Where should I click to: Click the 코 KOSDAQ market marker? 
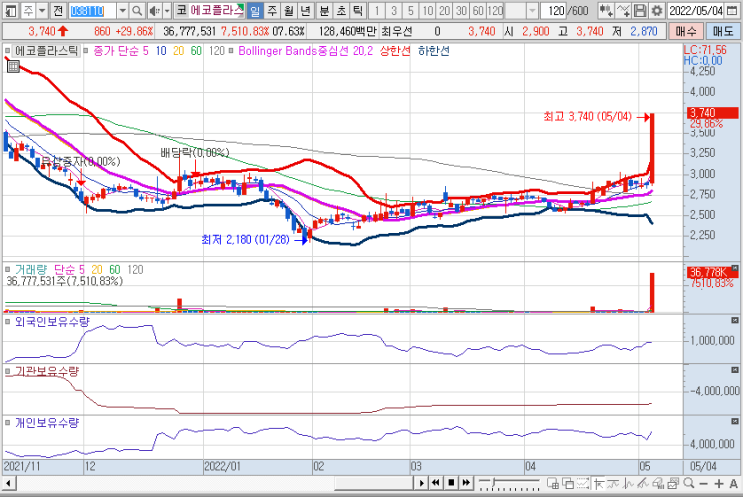click(x=181, y=10)
